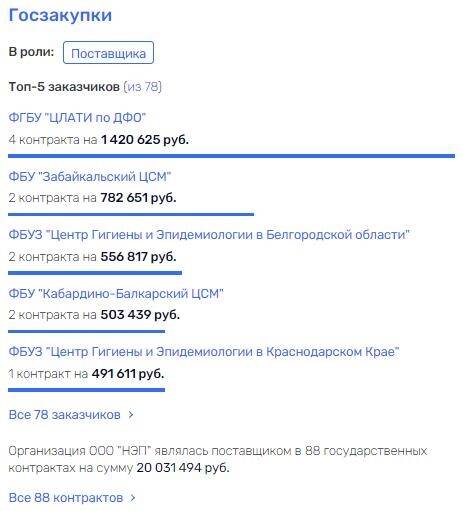This screenshot has width=463, height=511.
Task: Open ФБУ "Забайкальский ЦСМ" customer link
Action: click(89, 176)
